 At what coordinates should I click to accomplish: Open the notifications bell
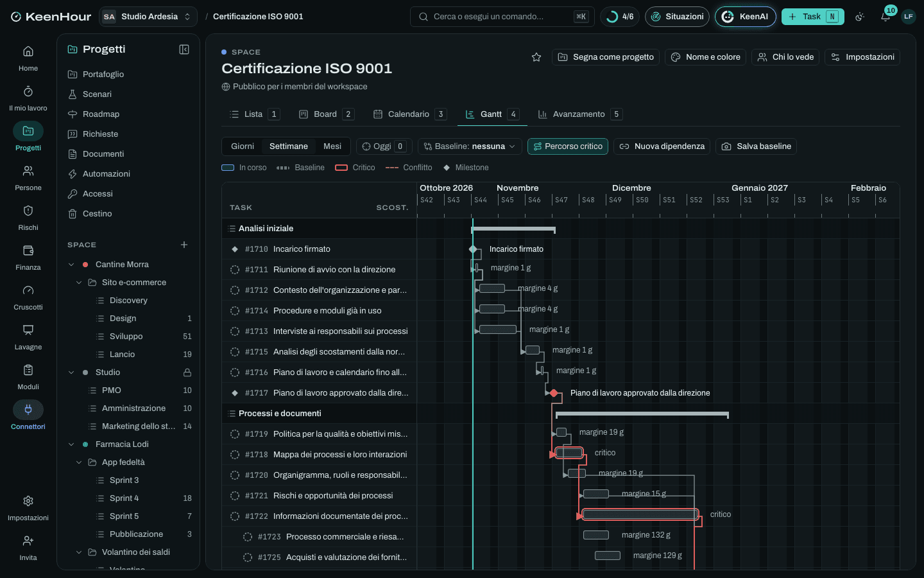point(886,17)
